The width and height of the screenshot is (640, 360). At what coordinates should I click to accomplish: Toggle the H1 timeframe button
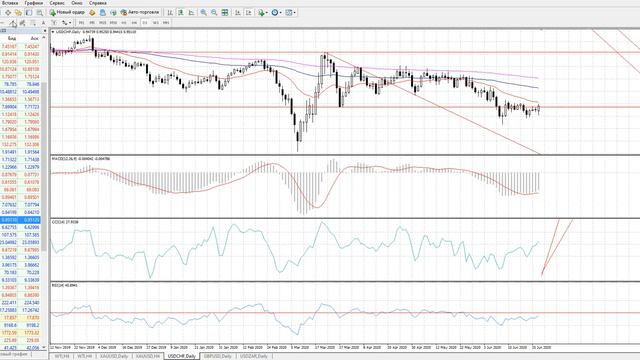[x=124, y=23]
